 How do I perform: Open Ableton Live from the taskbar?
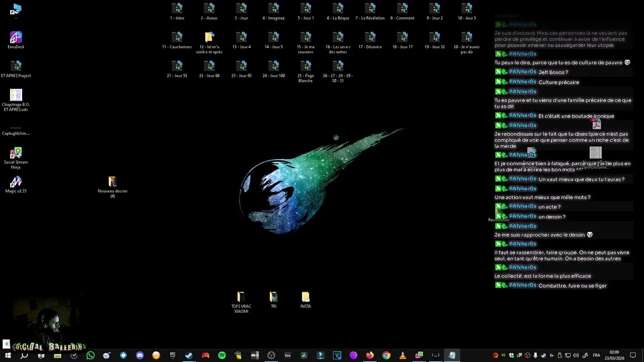click(x=288, y=355)
